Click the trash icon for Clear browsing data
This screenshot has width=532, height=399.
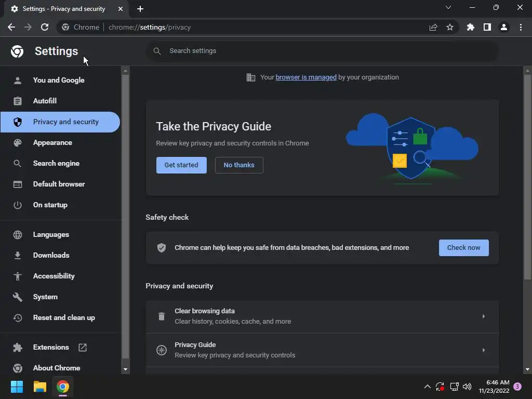point(162,316)
